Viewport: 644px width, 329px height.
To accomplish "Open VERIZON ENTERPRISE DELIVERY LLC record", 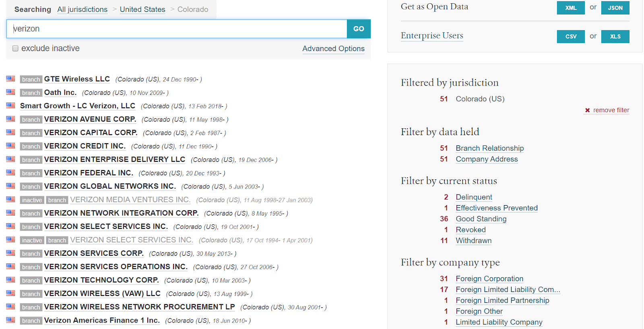I will pyautogui.click(x=115, y=160).
